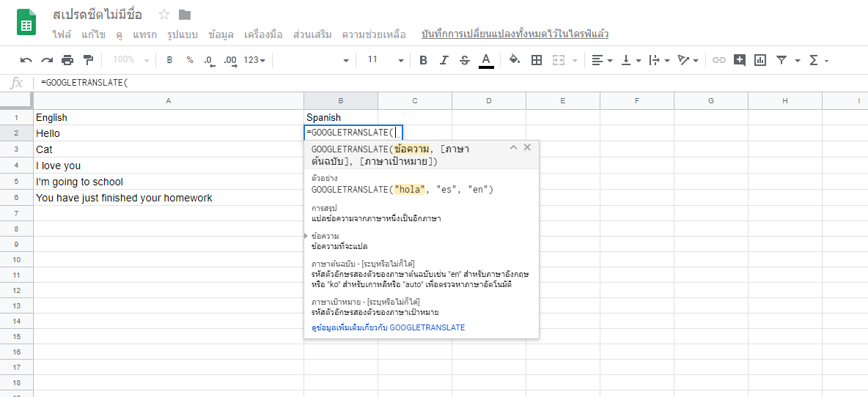Screen dimensions: 868x397
Task: Open the zoom 100% dropdown
Action: pos(130,60)
